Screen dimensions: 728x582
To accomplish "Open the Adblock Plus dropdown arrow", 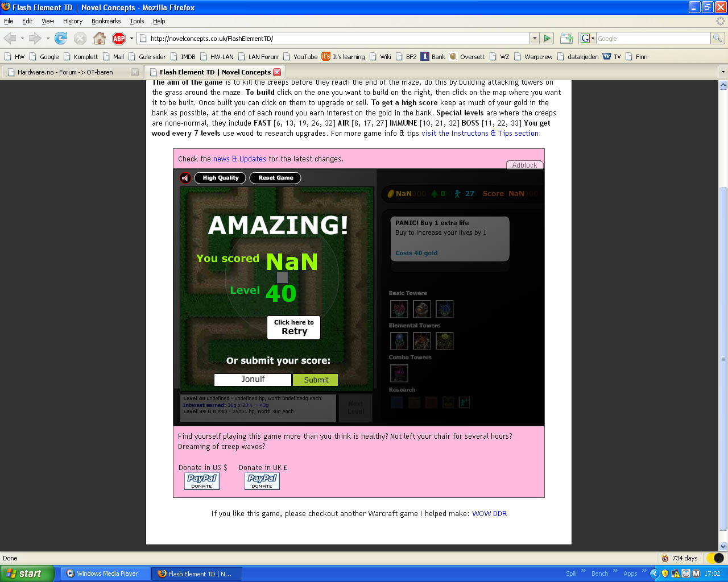I will click(131, 39).
